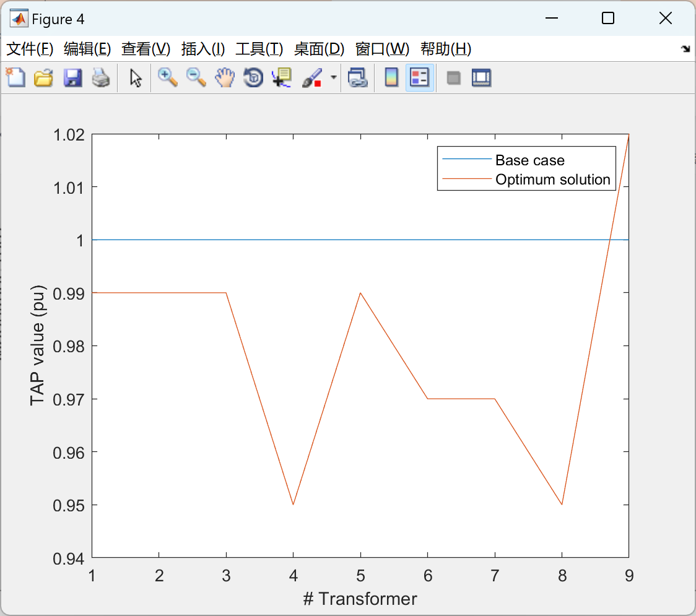Screen dimensions: 696x616
Task: Click the Link Plot icon
Action: click(x=358, y=77)
